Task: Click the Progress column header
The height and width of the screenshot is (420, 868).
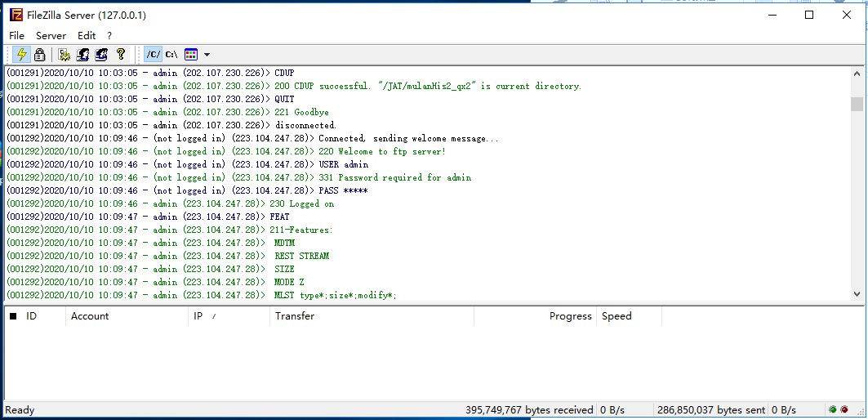Action: click(x=536, y=316)
